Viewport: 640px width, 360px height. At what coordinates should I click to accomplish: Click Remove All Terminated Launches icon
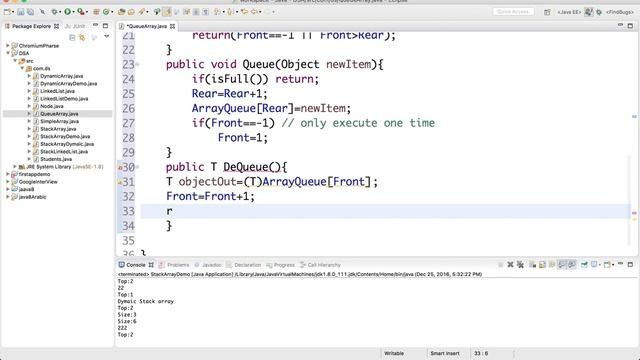520,264
